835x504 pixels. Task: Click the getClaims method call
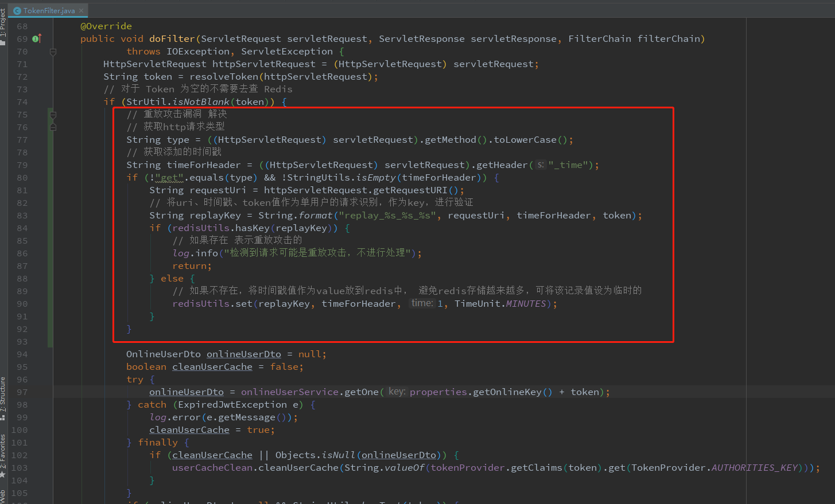click(537, 468)
